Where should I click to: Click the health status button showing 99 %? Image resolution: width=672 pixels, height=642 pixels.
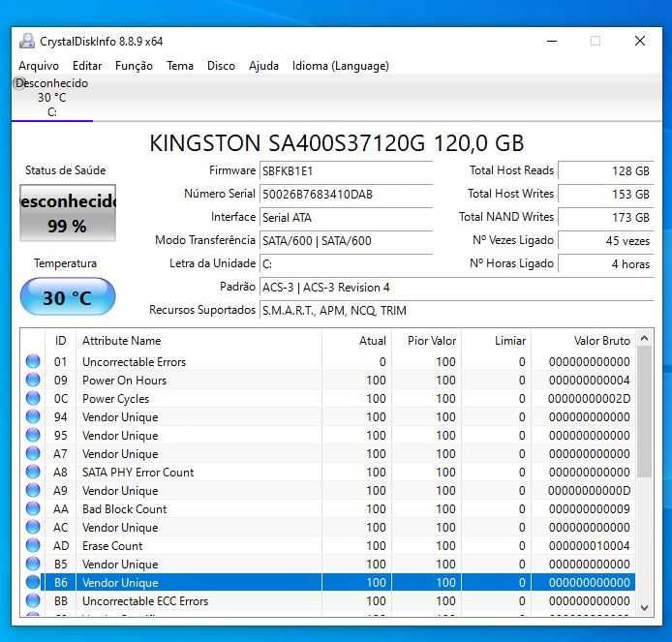tap(68, 213)
